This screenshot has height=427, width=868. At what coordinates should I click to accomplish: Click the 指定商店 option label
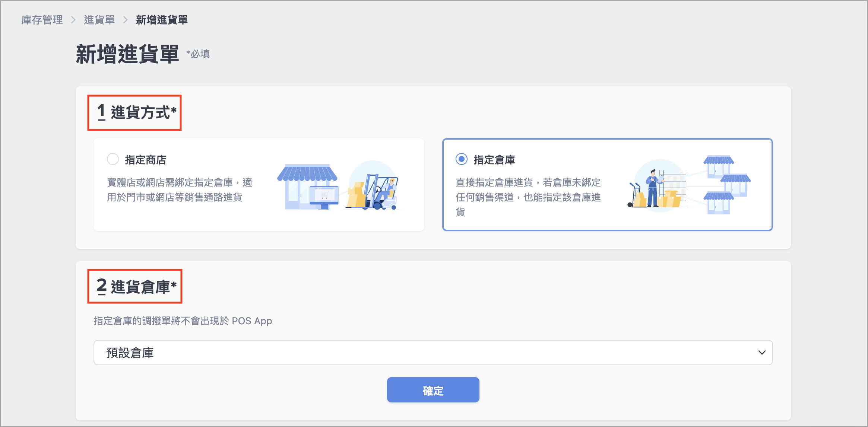[146, 160]
